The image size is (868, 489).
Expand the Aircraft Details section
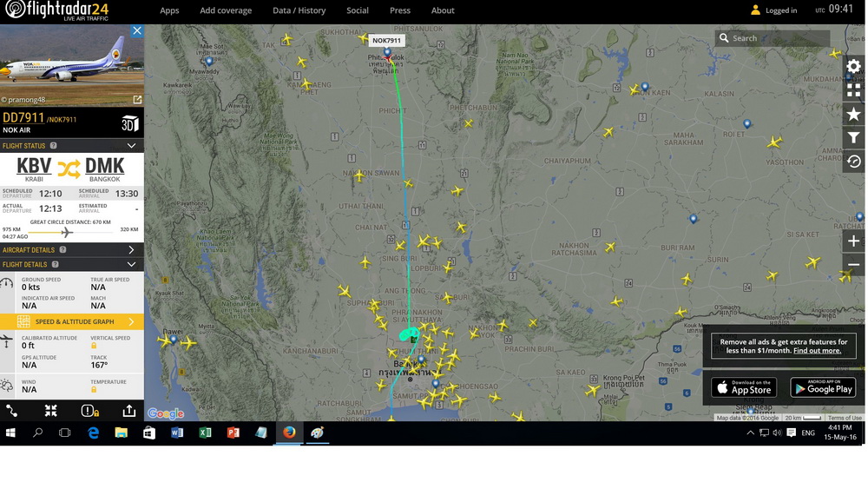pos(131,250)
